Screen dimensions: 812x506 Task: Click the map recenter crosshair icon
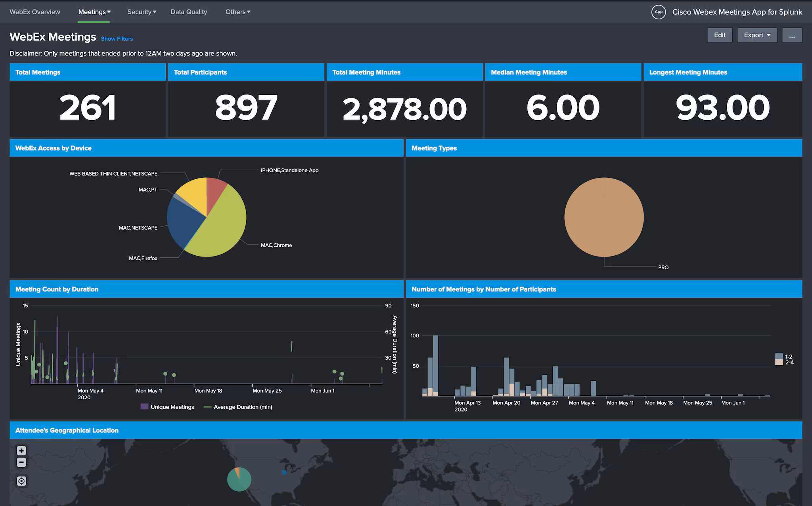(x=21, y=481)
